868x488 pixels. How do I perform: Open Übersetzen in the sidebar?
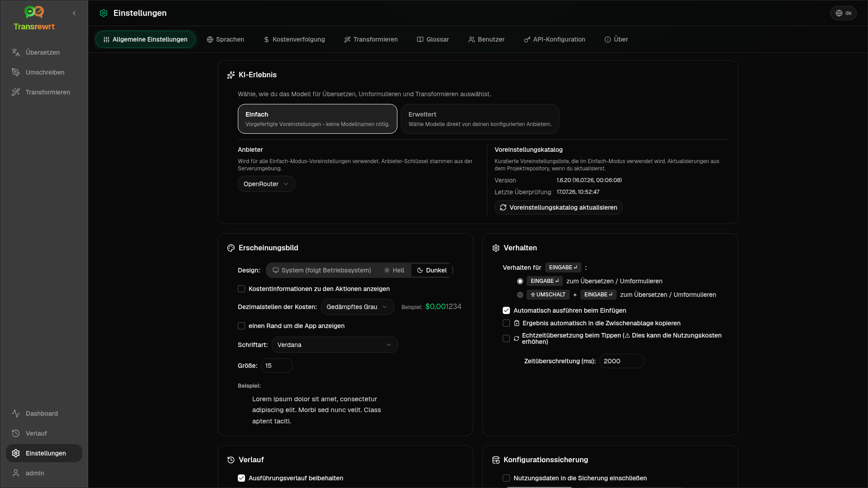tap(44, 52)
